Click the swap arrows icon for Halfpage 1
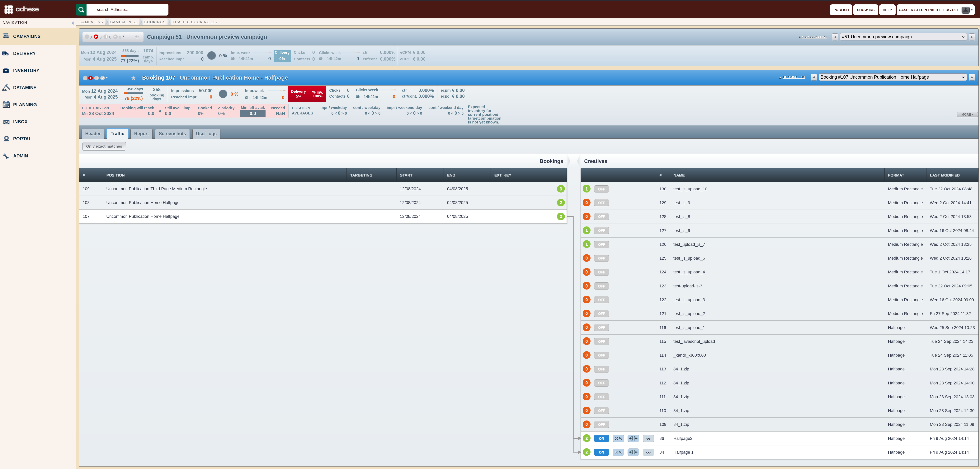Viewport: 980px width, 469px height. (x=633, y=452)
